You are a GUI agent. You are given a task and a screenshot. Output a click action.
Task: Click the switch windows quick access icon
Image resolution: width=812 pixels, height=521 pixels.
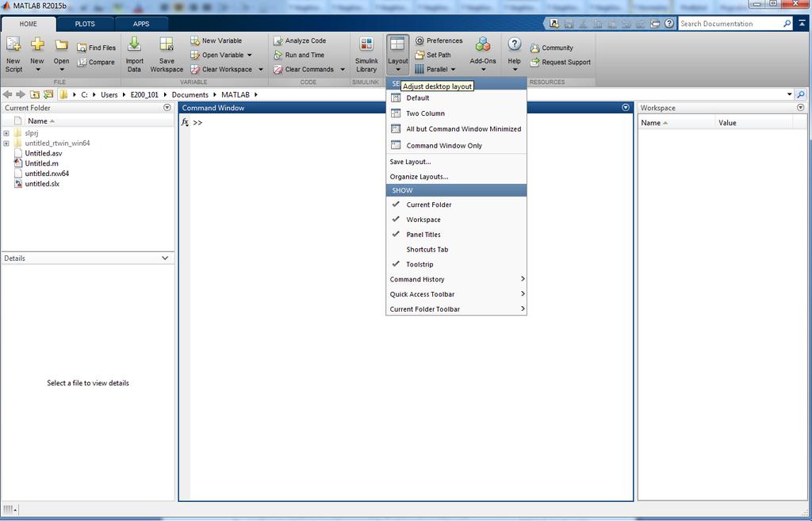[655, 24]
